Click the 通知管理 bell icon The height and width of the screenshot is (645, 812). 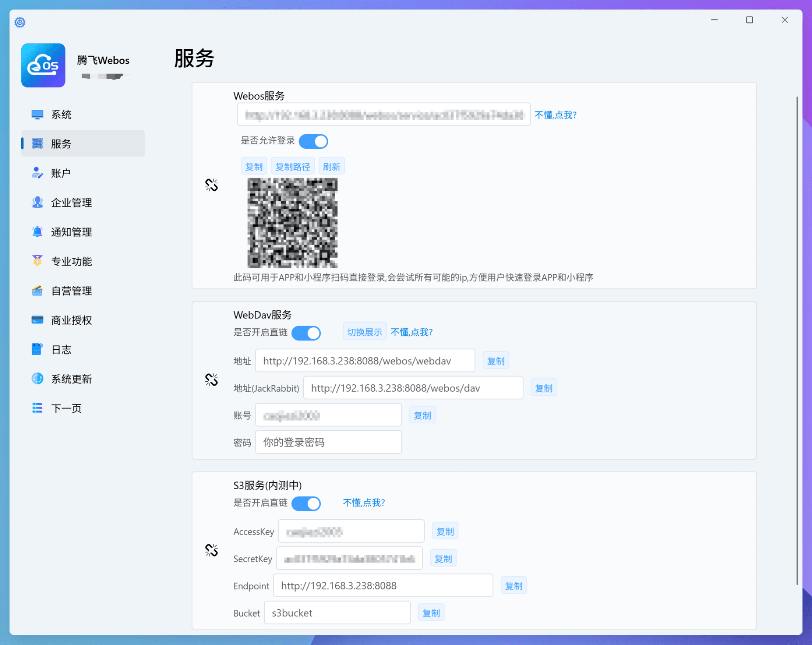tap(37, 232)
